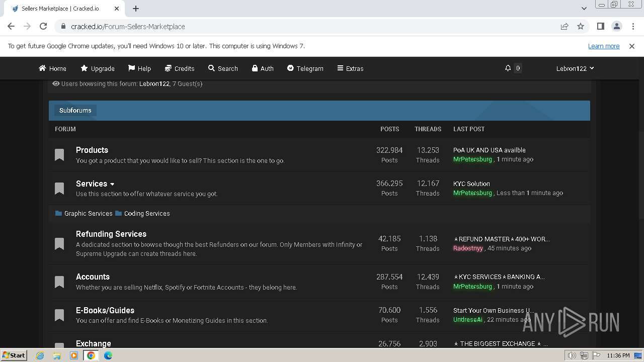Open the REFUND MASTER last post
The width and height of the screenshot is (644, 362).
tap(502, 239)
